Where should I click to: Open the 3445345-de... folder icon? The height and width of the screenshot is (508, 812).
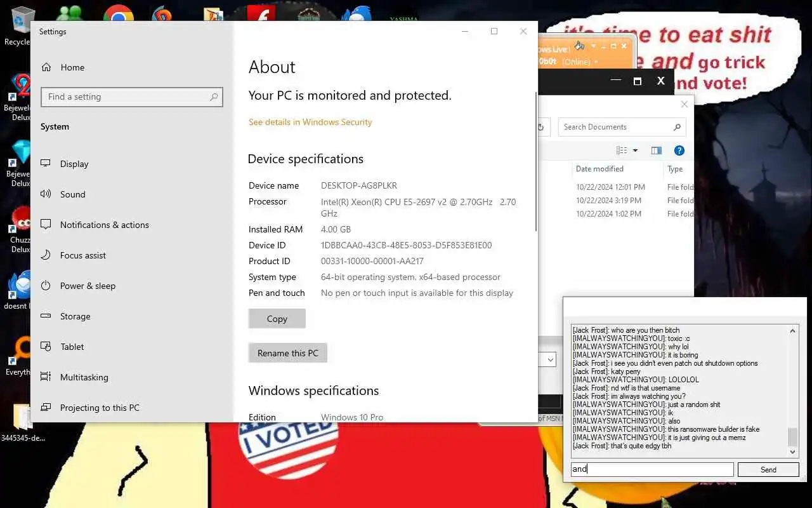(22, 422)
